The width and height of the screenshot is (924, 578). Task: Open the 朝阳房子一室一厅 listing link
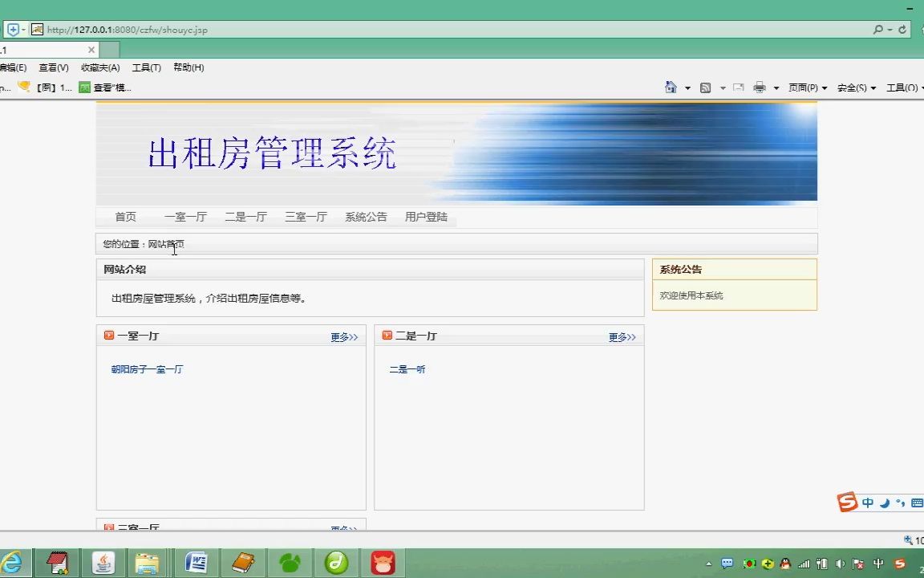tap(145, 369)
